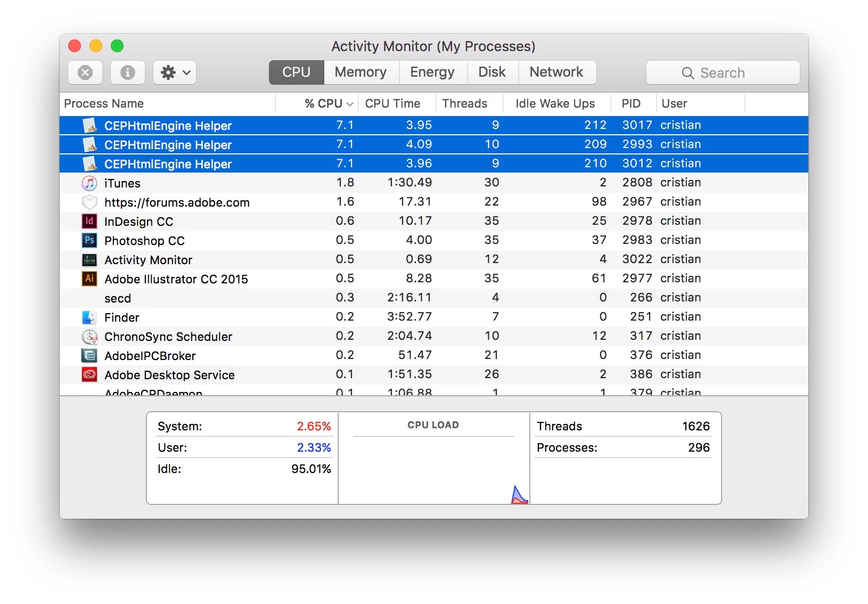The width and height of the screenshot is (868, 604).
Task: Click the User 2.33% value
Action: click(x=314, y=447)
